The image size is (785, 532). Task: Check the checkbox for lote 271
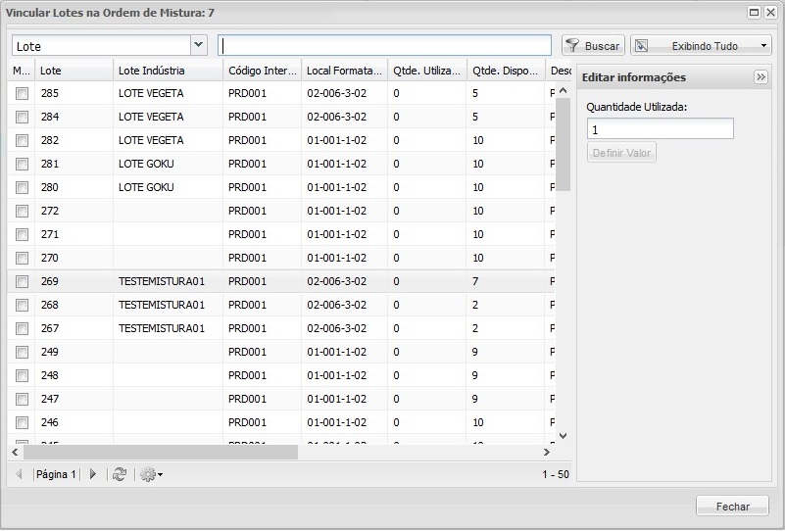tap(22, 234)
